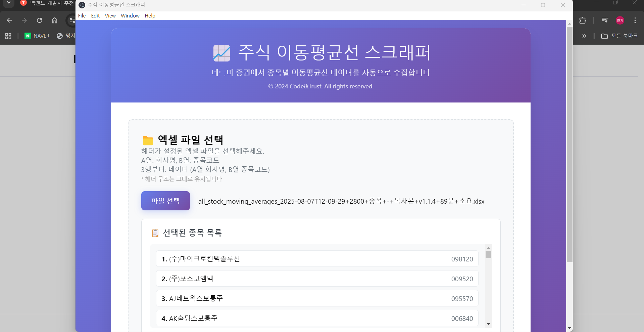Select the AJ네트웍스보통주 list row

click(x=317, y=298)
